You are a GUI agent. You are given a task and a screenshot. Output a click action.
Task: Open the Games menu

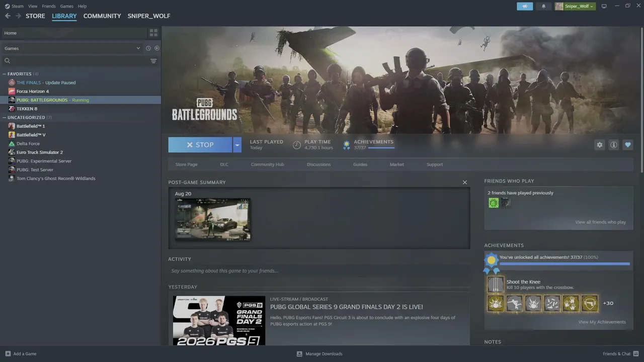coord(66,6)
